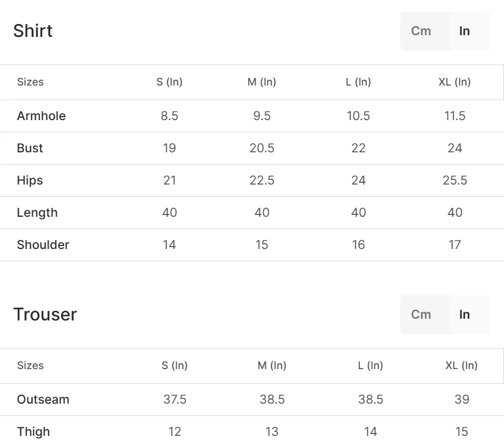The width and height of the screenshot is (504, 447).
Task: Select In unit for Trouser table
Action: click(465, 314)
